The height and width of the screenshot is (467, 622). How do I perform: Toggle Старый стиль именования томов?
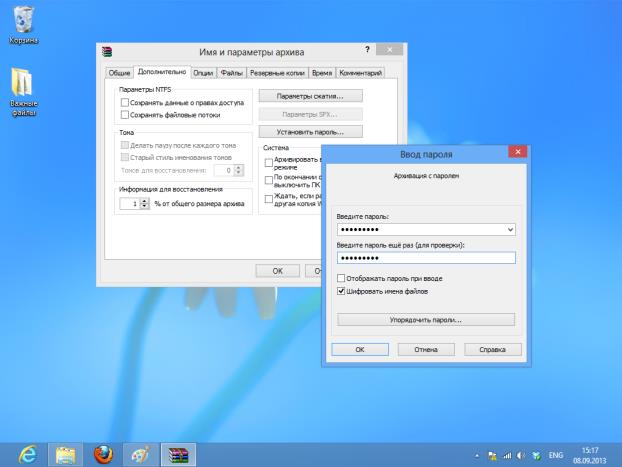[x=125, y=158]
